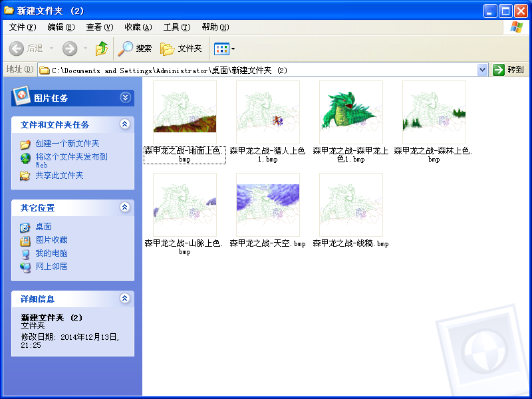532x399 pixels.
Task: Select thumbnail 森甲龙之战-线稿.bmp
Action: (x=351, y=205)
